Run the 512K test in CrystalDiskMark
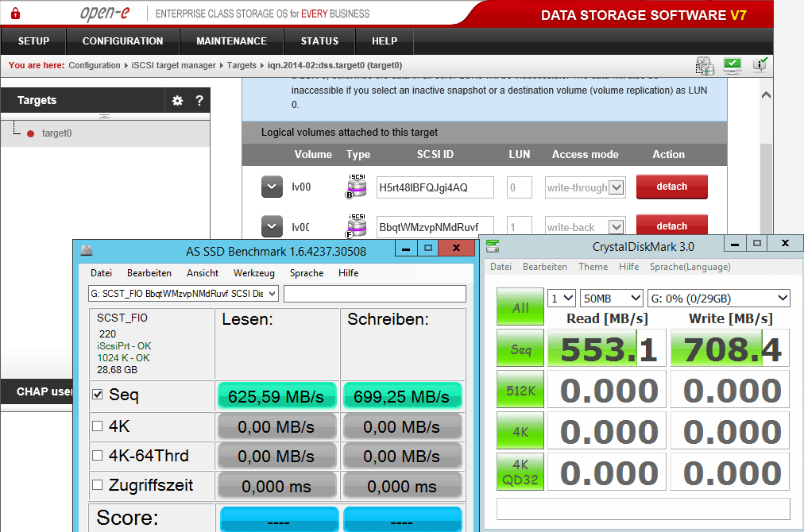 [x=520, y=390]
